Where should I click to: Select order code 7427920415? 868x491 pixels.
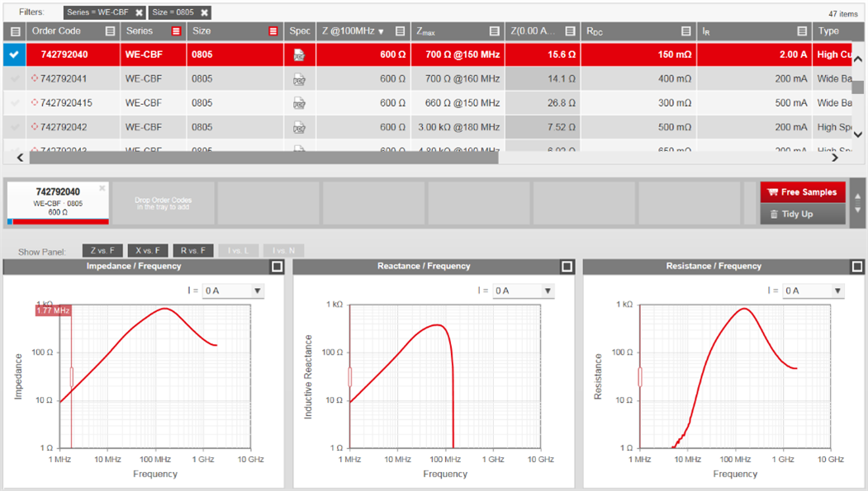pyautogui.click(x=66, y=103)
